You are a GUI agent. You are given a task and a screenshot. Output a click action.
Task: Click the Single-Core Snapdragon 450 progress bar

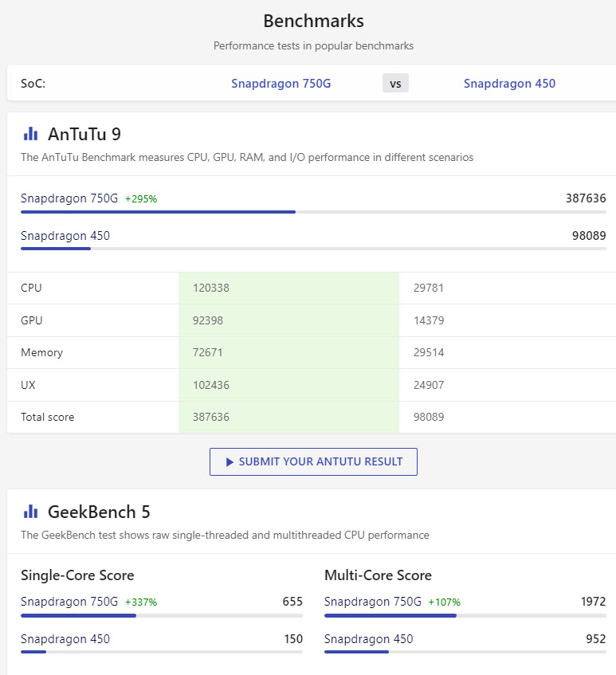[x=162, y=652]
